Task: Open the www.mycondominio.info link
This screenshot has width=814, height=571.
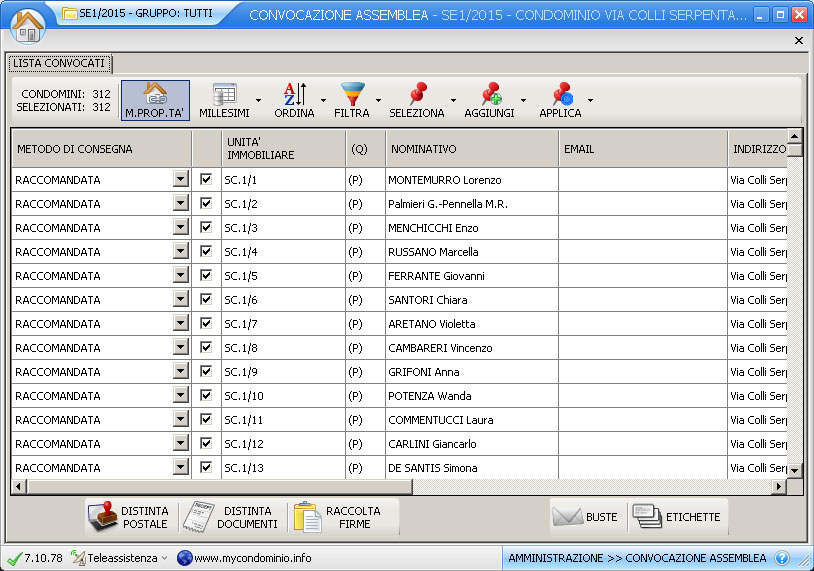Action: [x=253, y=558]
